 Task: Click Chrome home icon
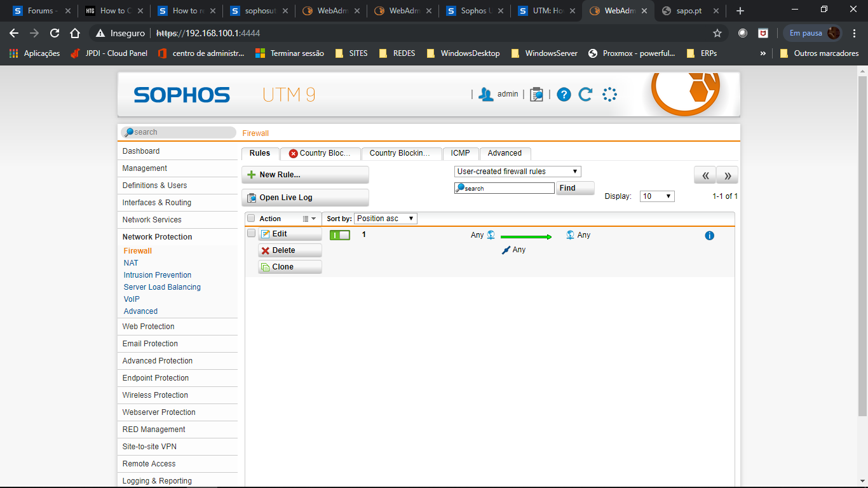coord(75,33)
